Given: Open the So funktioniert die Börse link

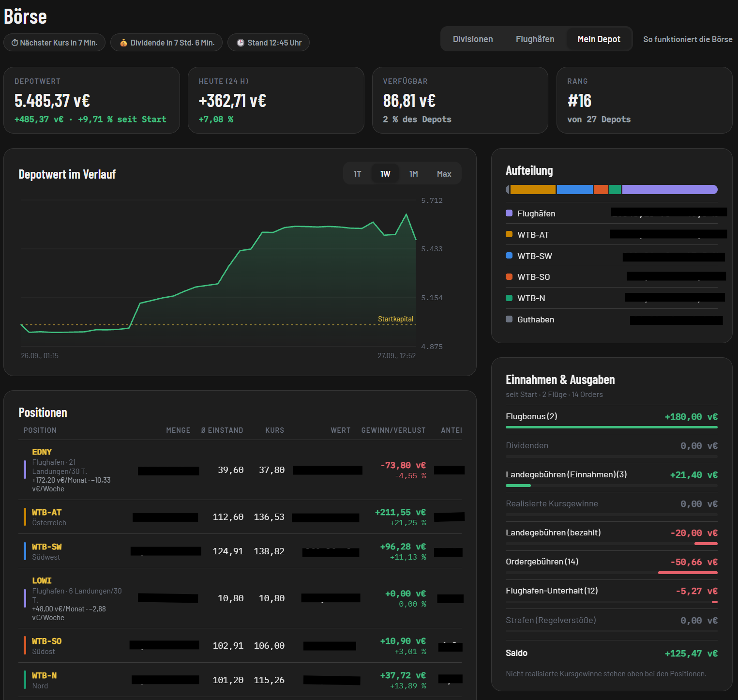Looking at the screenshot, I should point(688,39).
